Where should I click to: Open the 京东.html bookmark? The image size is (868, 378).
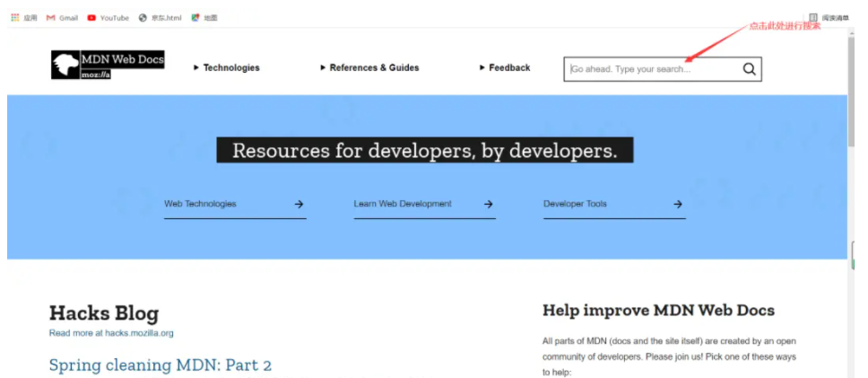160,18
